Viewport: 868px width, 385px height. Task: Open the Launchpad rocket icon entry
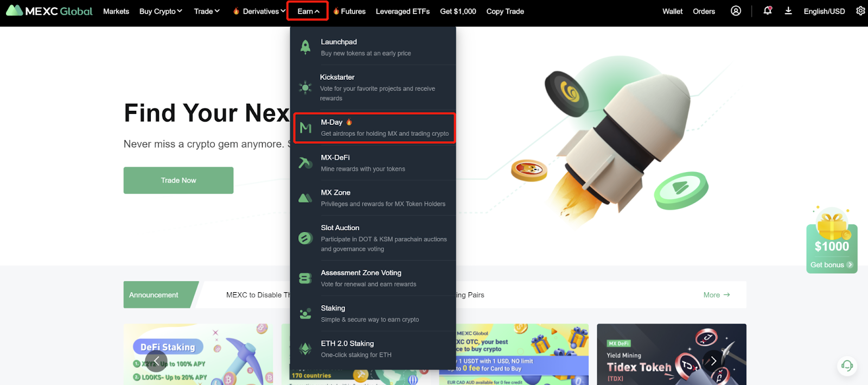point(305,47)
